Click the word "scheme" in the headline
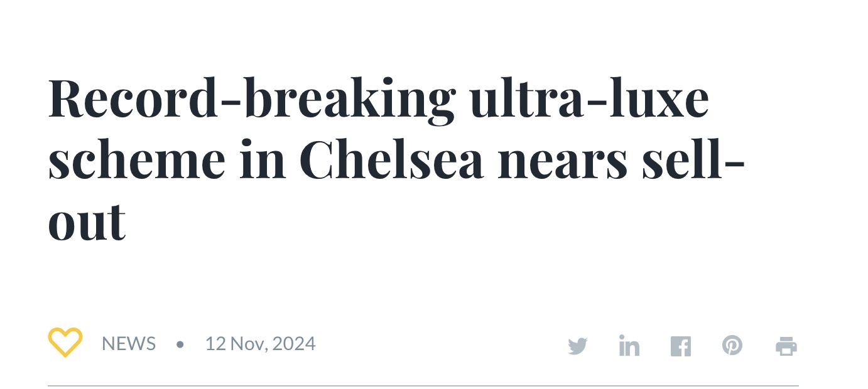 coord(136,161)
